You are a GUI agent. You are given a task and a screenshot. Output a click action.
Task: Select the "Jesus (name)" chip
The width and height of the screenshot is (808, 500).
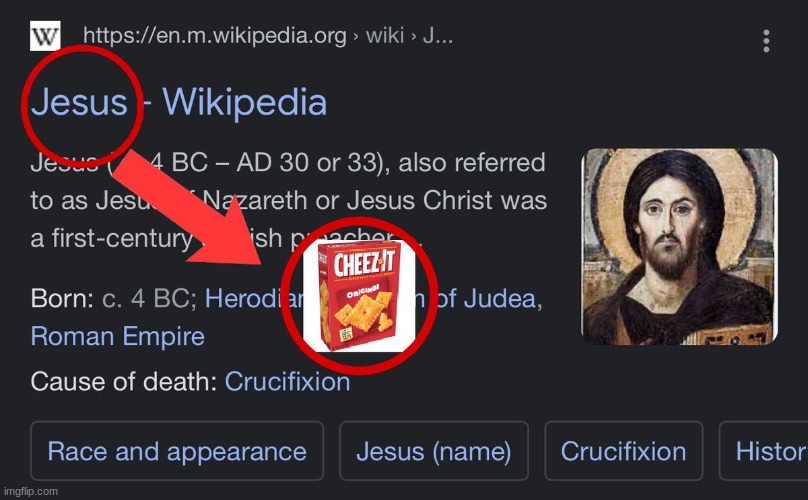[433, 451]
